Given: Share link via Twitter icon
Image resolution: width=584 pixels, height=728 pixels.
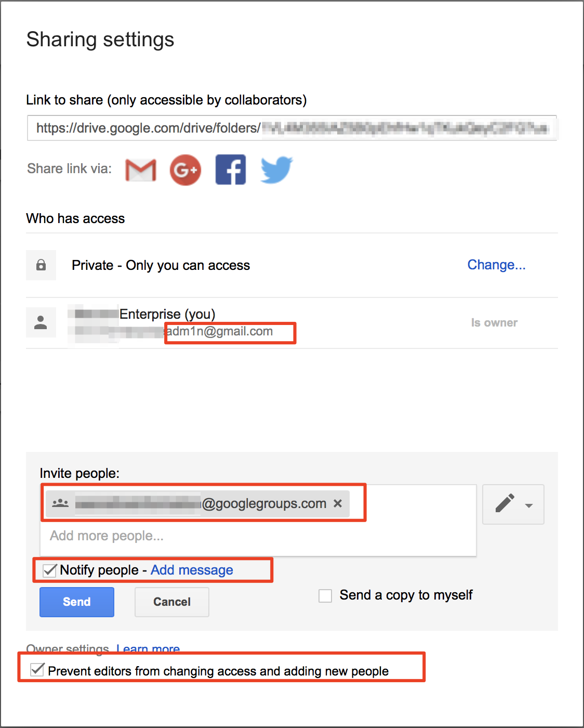Looking at the screenshot, I should coord(276,170).
